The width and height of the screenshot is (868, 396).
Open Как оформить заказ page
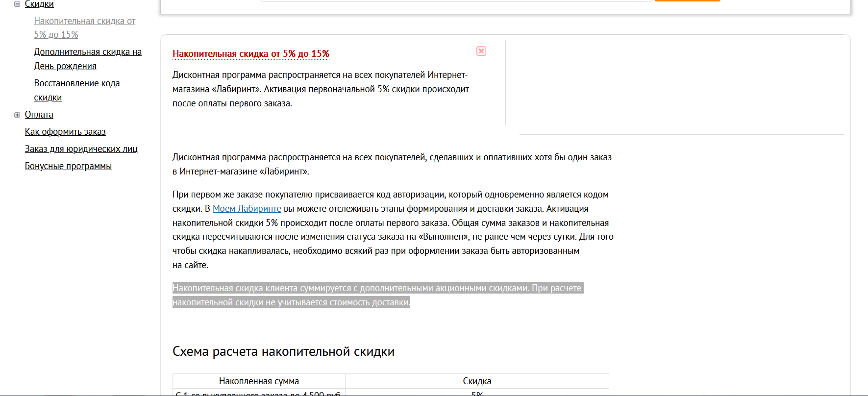point(65,132)
